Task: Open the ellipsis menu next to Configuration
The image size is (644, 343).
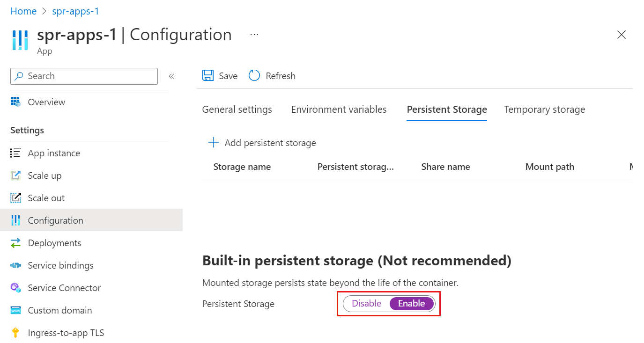Action: pos(254,34)
